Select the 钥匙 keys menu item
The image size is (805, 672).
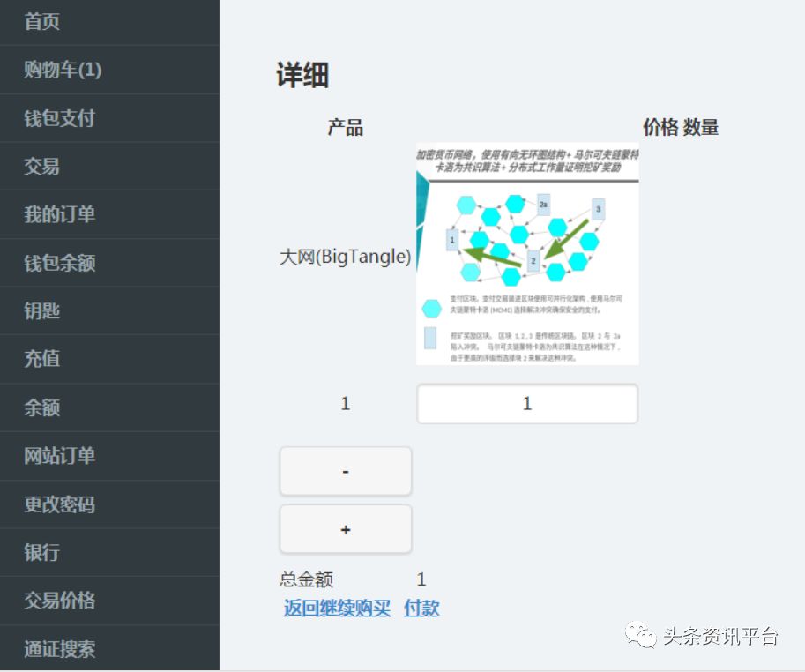pos(42,310)
